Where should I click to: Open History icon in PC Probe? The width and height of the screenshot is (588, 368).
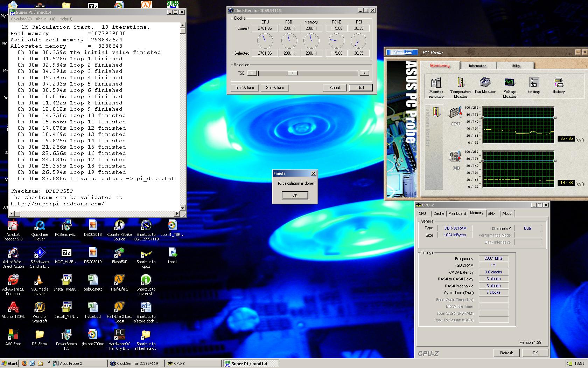click(559, 85)
